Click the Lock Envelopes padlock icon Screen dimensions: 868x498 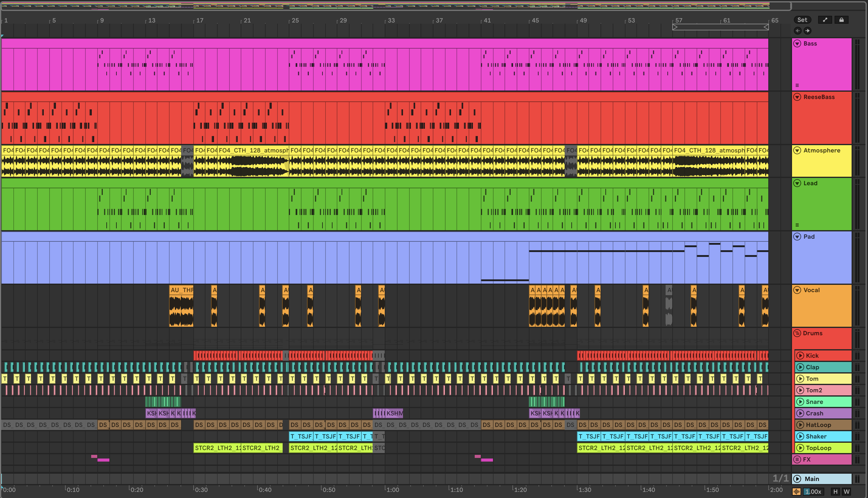841,20
